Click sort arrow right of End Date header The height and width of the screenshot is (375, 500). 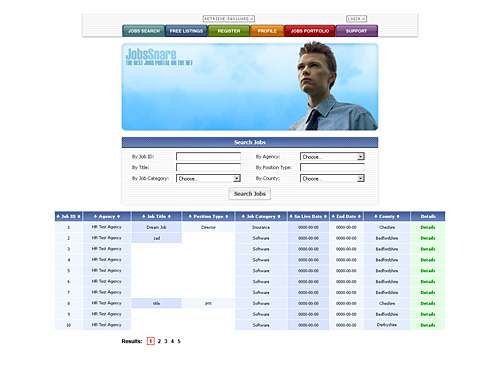click(x=359, y=216)
